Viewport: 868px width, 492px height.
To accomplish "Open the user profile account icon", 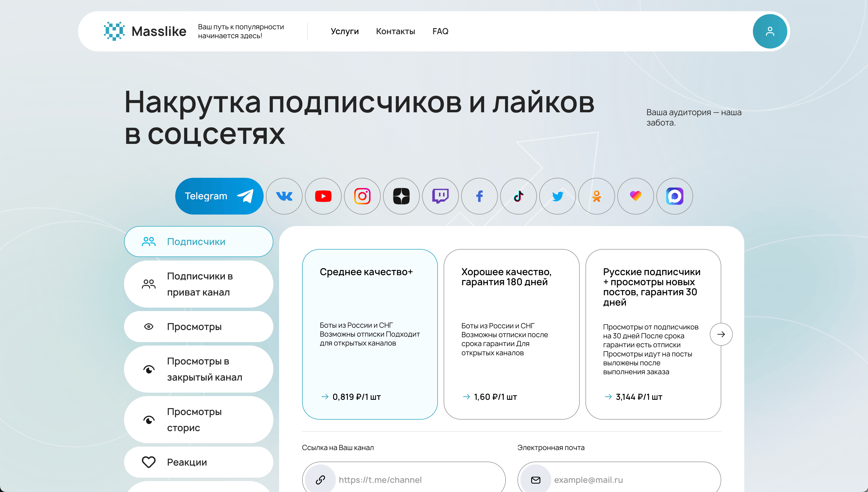I will point(770,31).
